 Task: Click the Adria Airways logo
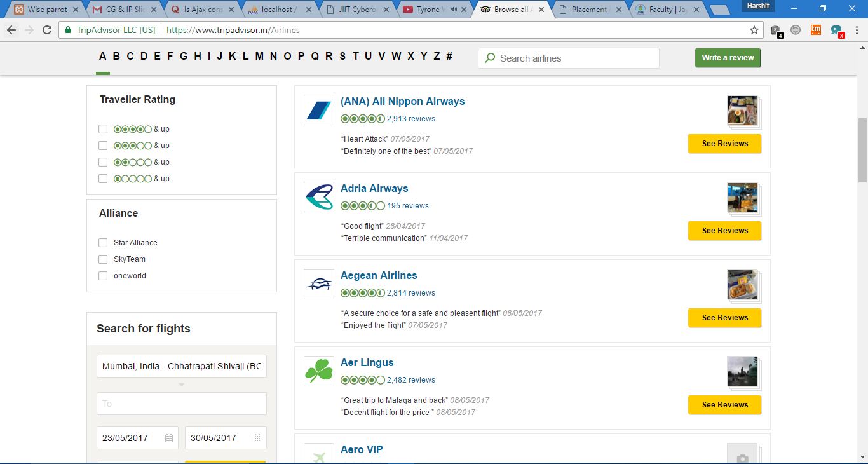pyautogui.click(x=319, y=197)
